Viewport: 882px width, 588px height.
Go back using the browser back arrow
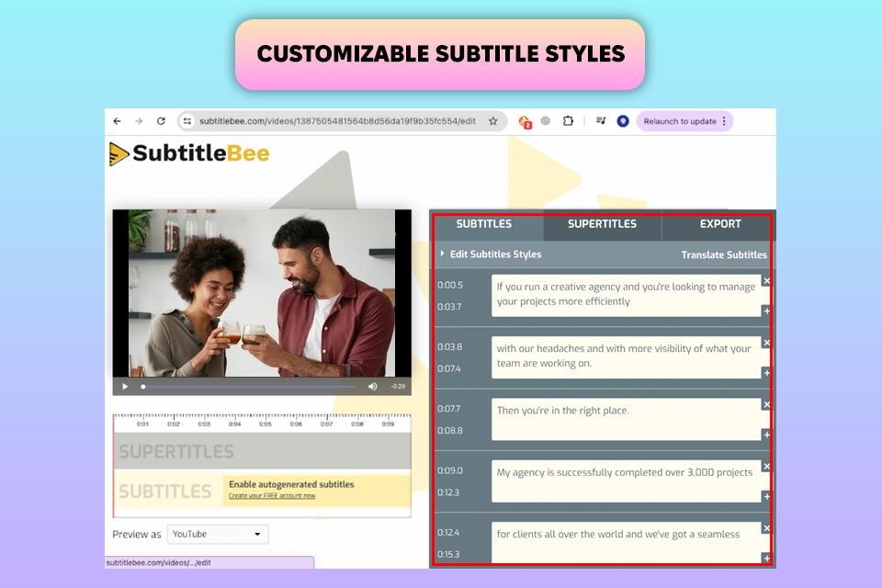[117, 121]
